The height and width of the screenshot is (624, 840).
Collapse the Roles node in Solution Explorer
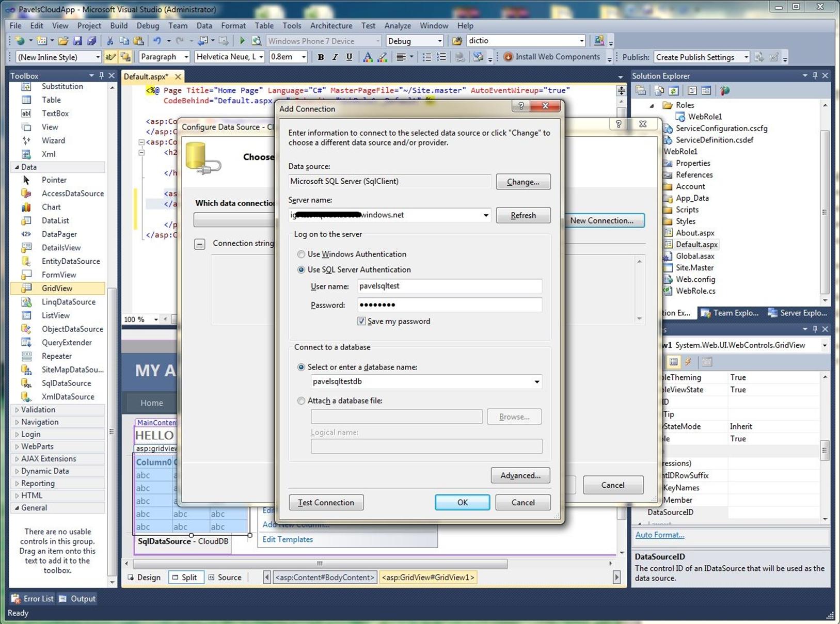coord(652,105)
